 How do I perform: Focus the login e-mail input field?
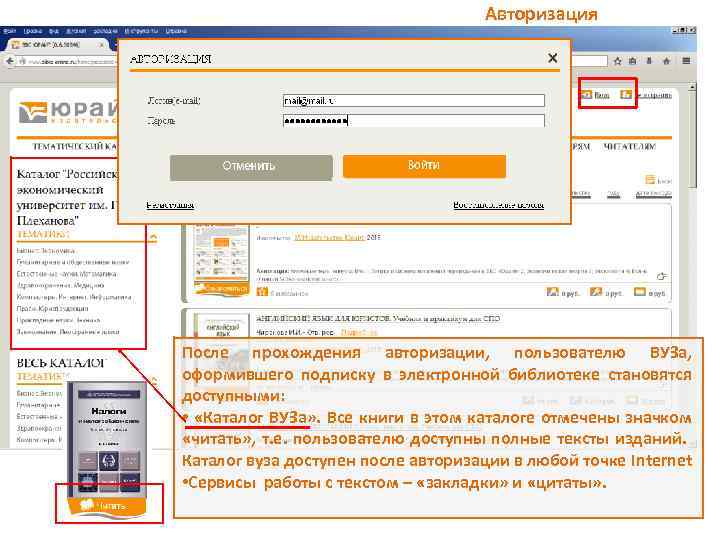point(414,100)
